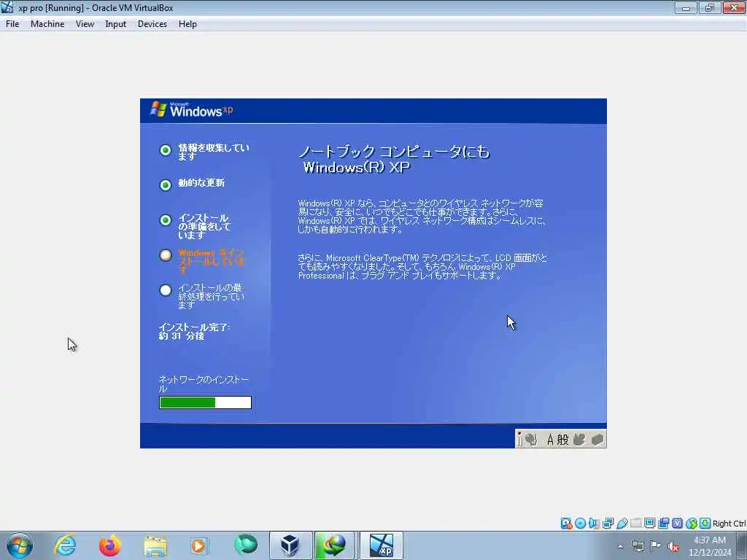The image size is (747, 560).
Task: Click the display indicator icon
Action: pyautogui.click(x=649, y=524)
